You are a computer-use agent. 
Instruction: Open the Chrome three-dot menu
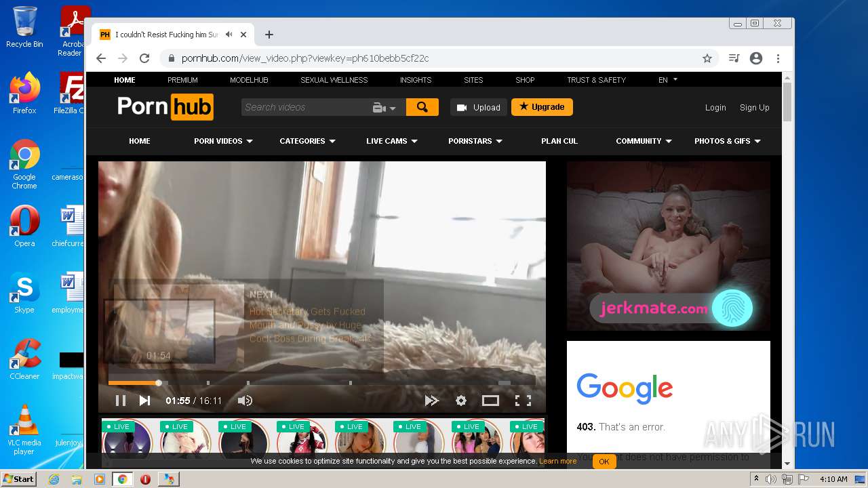(x=778, y=58)
